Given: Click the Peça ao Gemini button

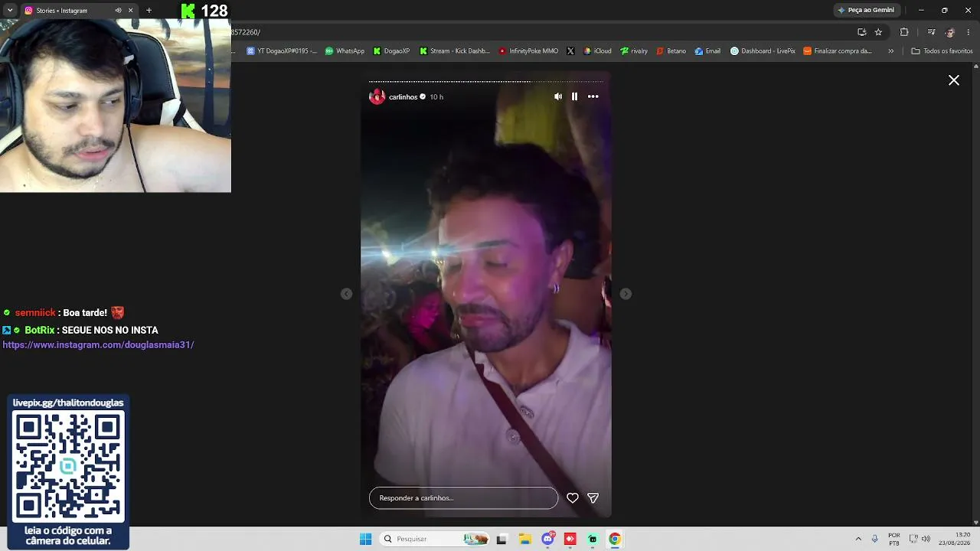Looking at the screenshot, I should click(x=866, y=10).
